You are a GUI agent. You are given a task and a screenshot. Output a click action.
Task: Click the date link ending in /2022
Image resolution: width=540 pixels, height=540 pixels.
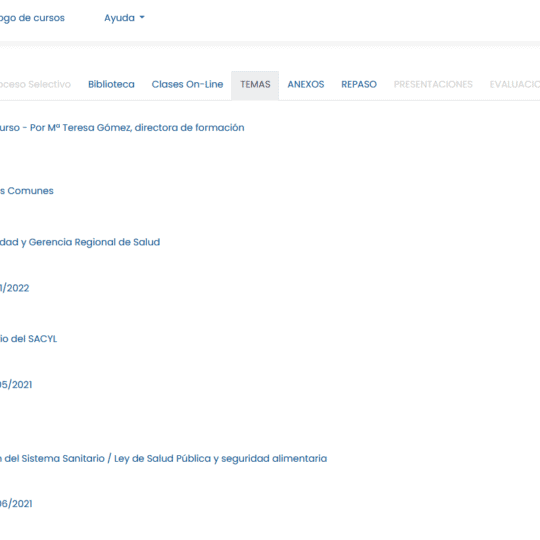tap(14, 288)
